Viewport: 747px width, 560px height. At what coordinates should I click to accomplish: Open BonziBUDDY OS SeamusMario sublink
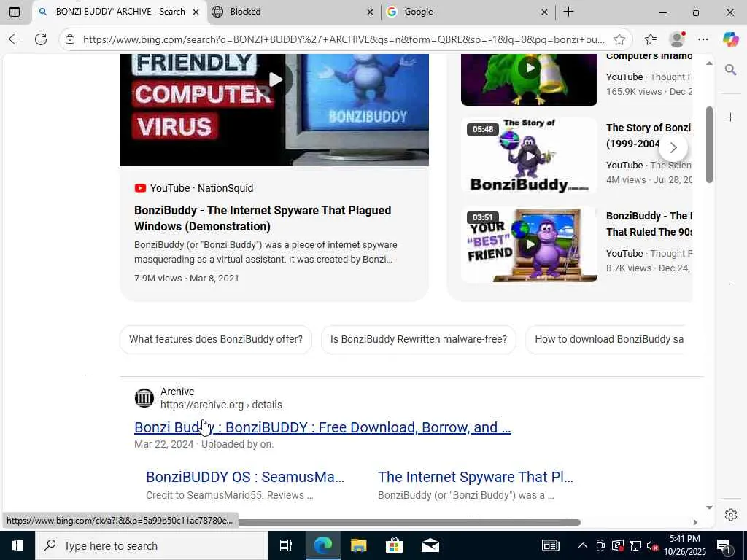pos(245,477)
